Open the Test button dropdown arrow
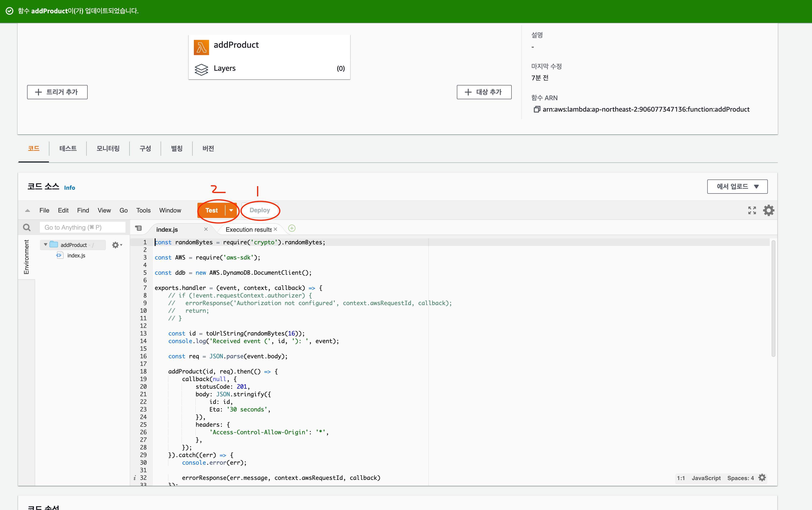This screenshot has height=510, width=812. coord(231,210)
